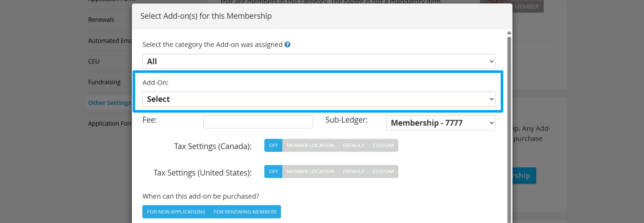
Task: Open the Add-On Select dropdown
Action: (319, 99)
